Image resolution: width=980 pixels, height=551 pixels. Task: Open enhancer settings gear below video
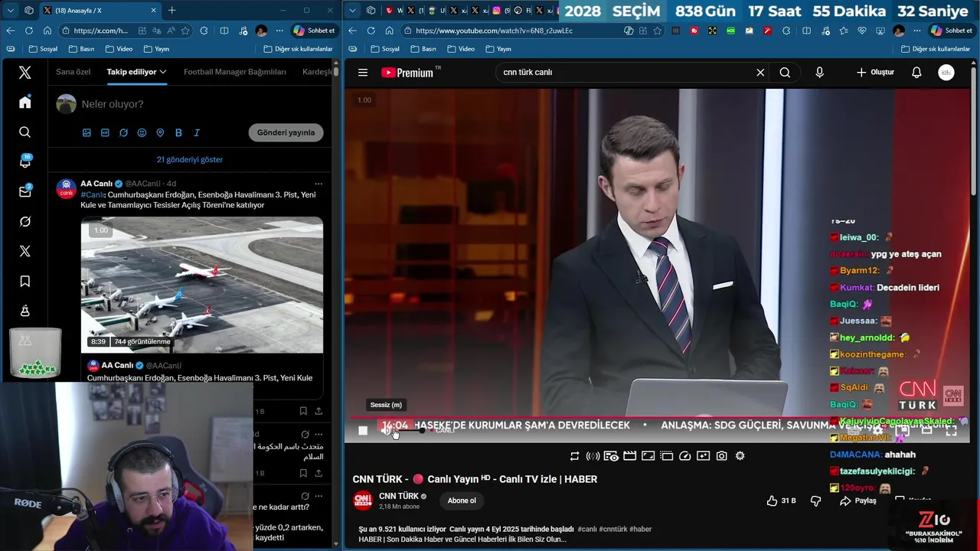coord(740,456)
